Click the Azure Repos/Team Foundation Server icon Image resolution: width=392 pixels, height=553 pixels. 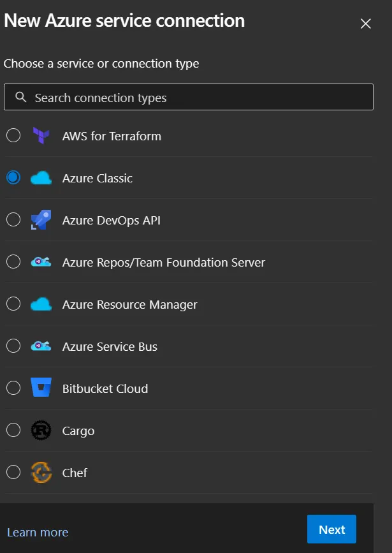(41, 262)
